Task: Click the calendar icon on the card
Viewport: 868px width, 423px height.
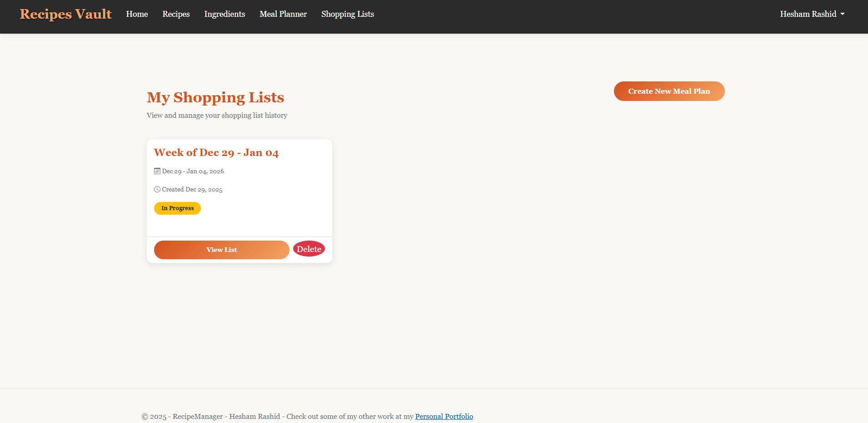Action: point(157,171)
